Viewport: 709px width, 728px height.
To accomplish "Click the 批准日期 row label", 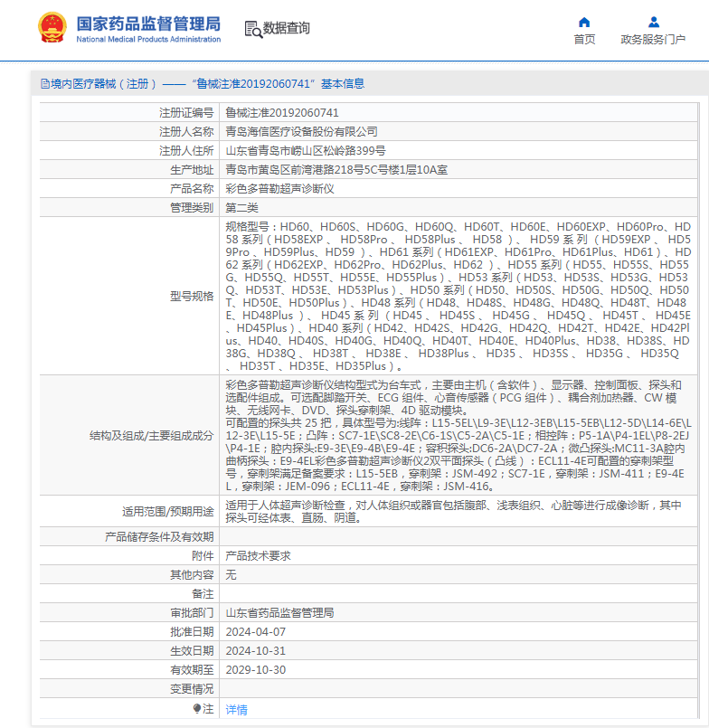I will pyautogui.click(x=192, y=632).
